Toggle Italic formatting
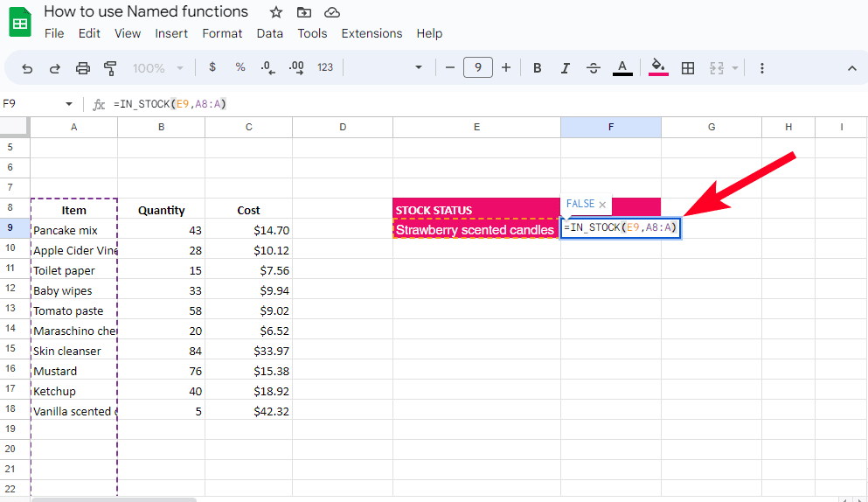868x502 pixels. coord(565,68)
